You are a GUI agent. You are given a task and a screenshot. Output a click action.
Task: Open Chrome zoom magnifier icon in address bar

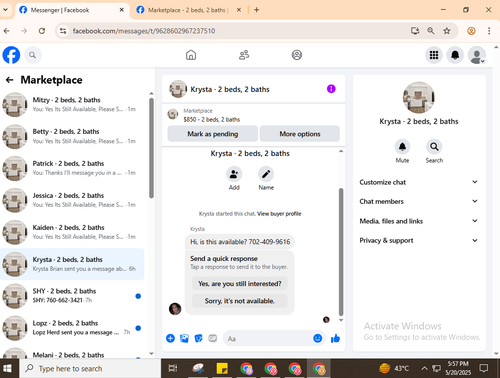[431, 31]
